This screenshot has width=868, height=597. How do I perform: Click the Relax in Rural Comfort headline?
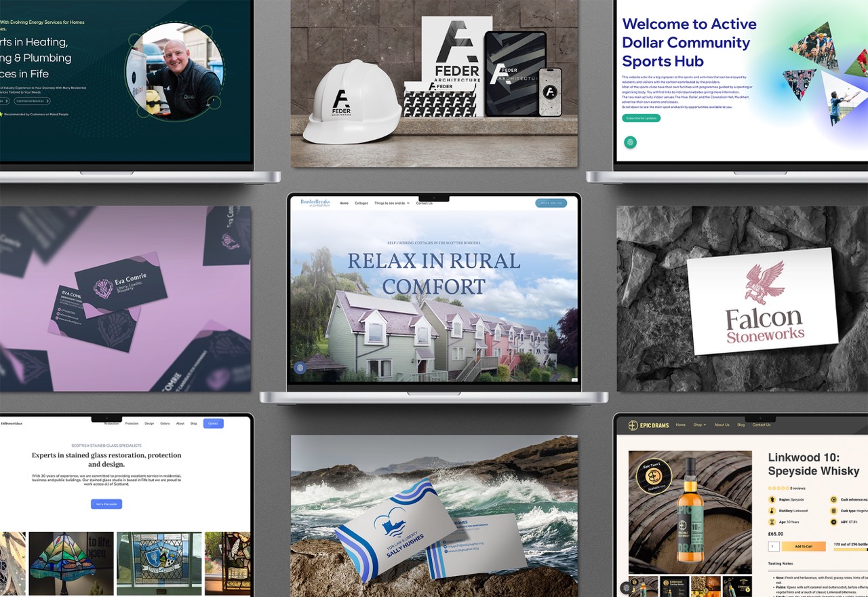coord(434,273)
